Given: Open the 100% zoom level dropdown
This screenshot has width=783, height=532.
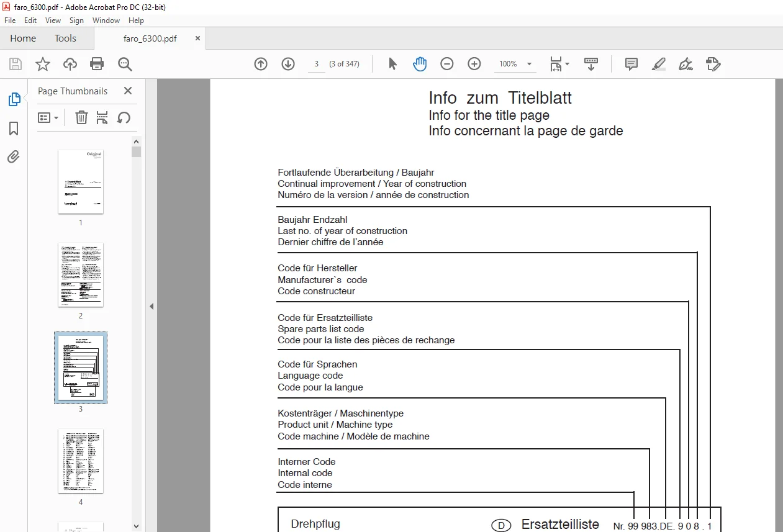Looking at the screenshot, I should point(516,64).
